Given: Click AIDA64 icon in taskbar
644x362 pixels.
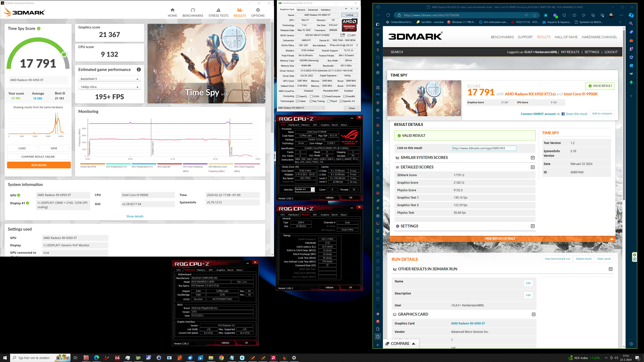Looking at the screenshot, I should pos(117,358).
